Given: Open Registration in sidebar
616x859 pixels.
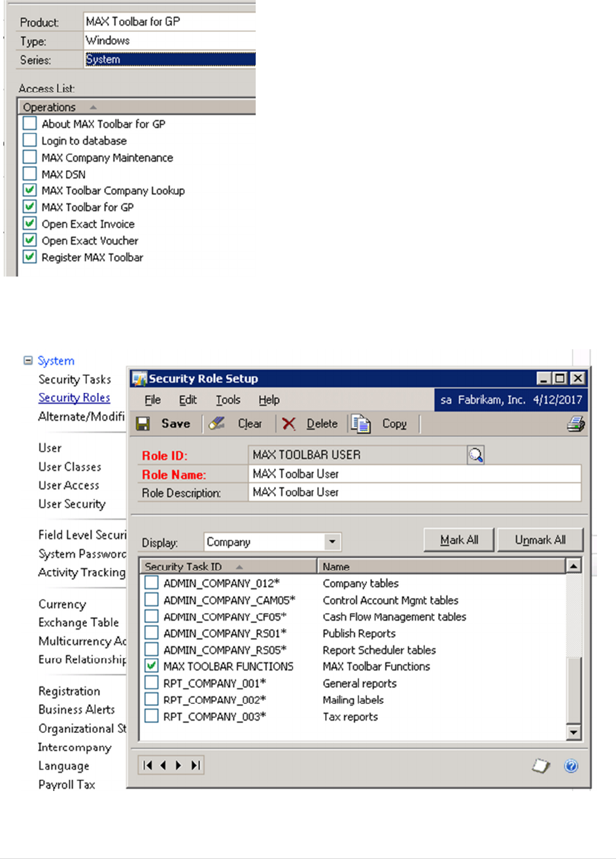Looking at the screenshot, I should pyautogui.click(x=69, y=691).
